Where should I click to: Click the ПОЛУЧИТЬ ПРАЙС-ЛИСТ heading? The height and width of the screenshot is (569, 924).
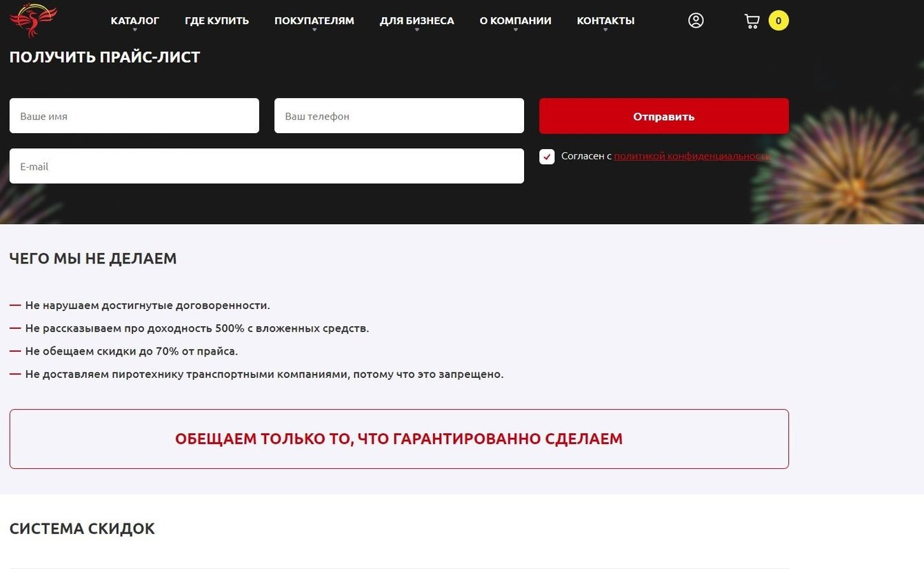coord(105,57)
